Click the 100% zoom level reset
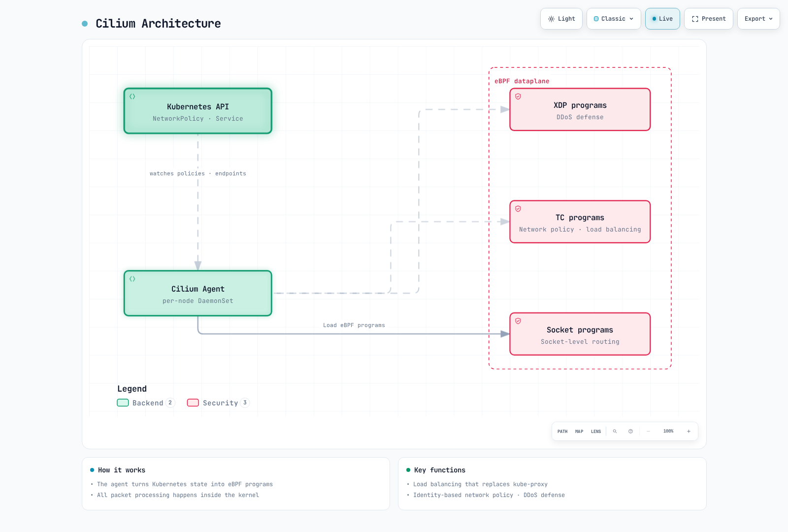Screen dimensions: 788x532 click(668, 432)
